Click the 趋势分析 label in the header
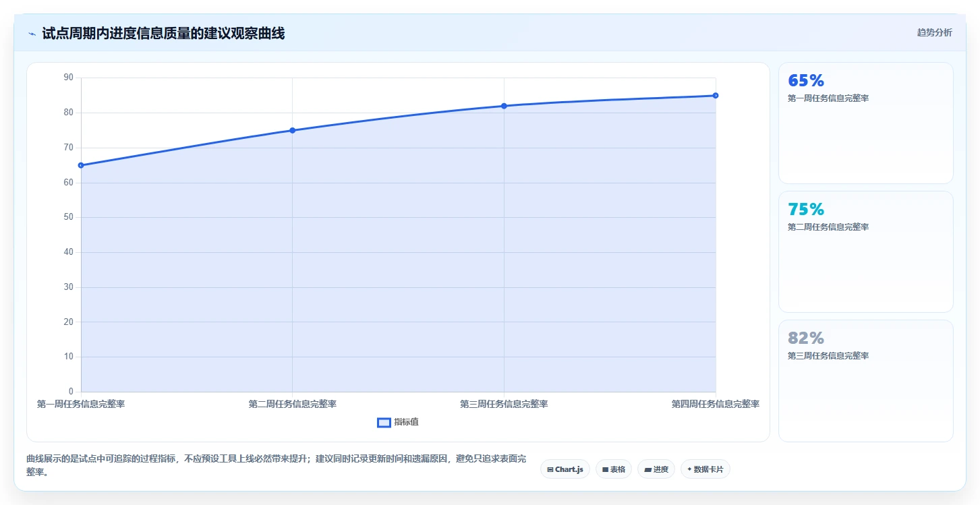This screenshot has height=505, width=980. pos(934,32)
